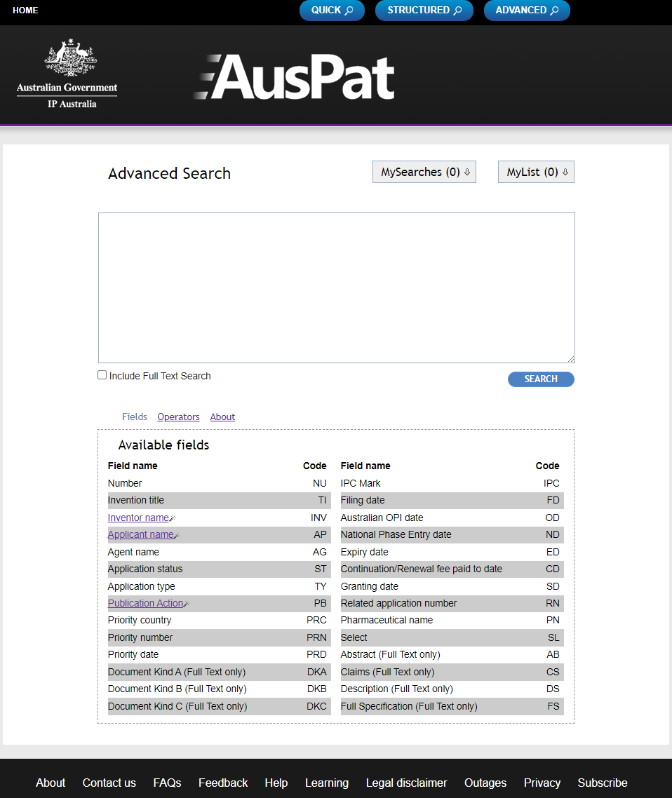Open the FAQs footer link

[167, 783]
